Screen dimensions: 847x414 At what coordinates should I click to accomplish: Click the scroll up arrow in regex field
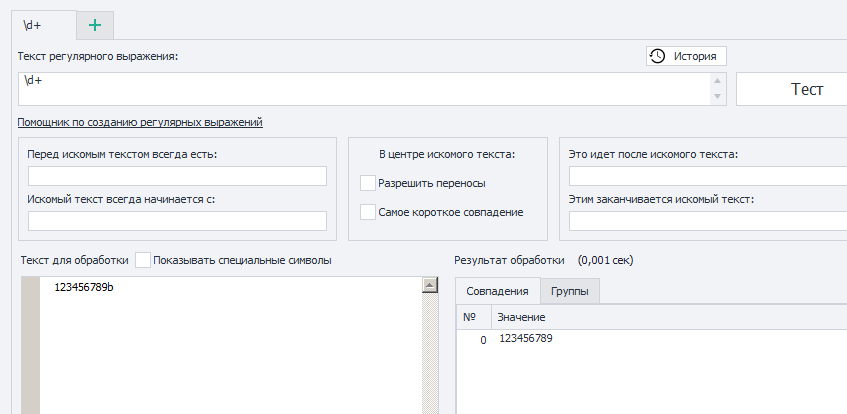[x=717, y=81]
